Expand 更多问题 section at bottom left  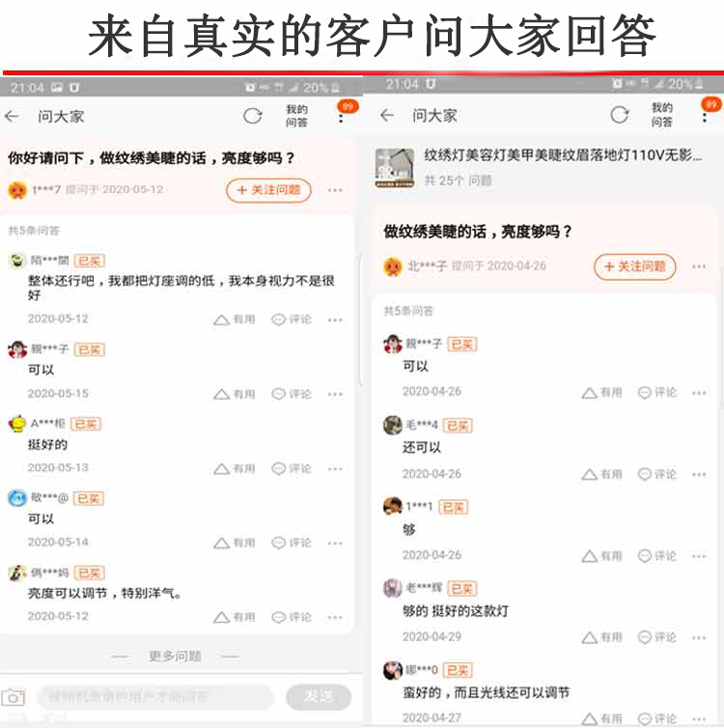[x=175, y=656]
